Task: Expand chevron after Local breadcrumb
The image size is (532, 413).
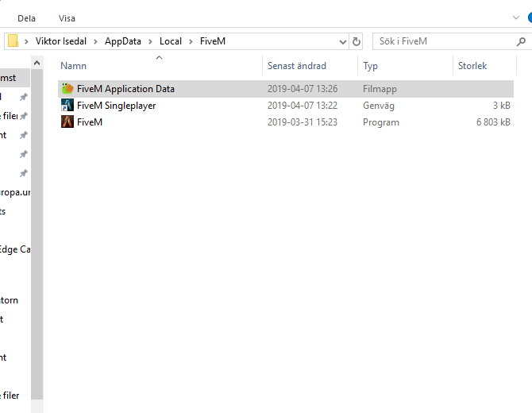Action: pyautogui.click(x=191, y=41)
